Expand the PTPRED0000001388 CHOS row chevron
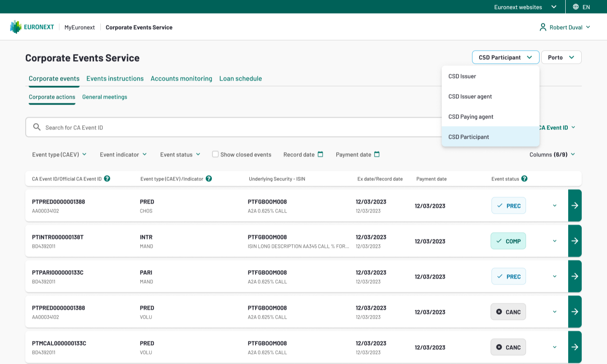Screen dimensions: 607x364 tap(555, 205)
